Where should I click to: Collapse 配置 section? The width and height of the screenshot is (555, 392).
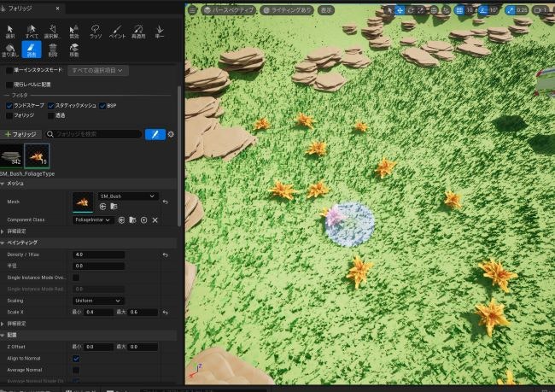click(x=3, y=336)
